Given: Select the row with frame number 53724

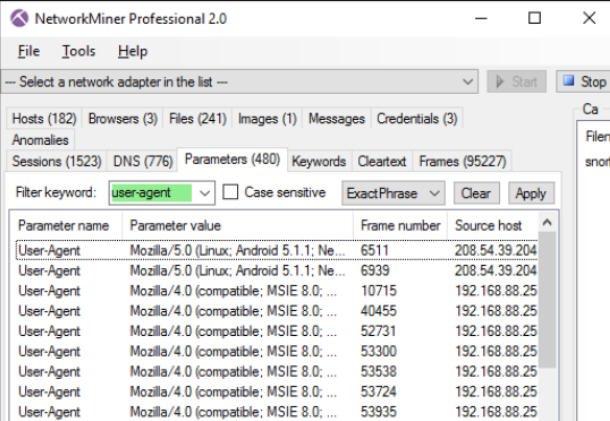Looking at the screenshot, I should click(277, 391).
